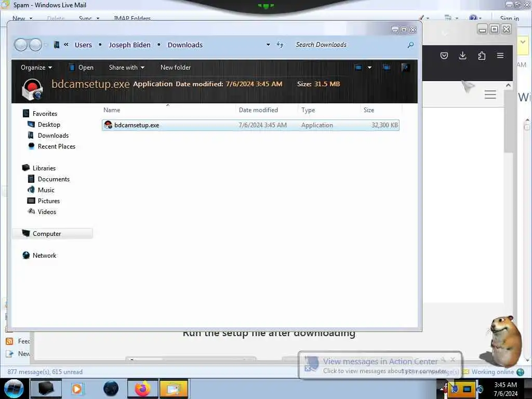The width and height of the screenshot is (532, 399).
Task: Select the Users breadcrumb
Action: (83, 45)
